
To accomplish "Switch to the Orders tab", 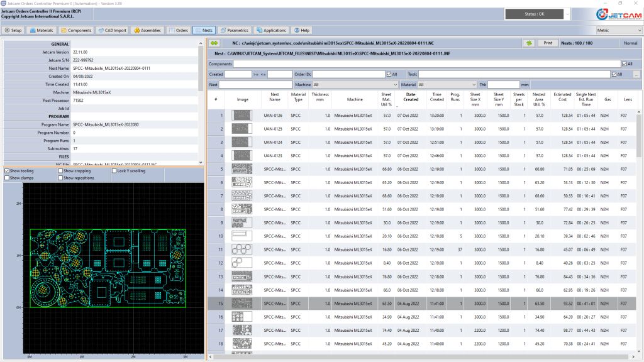I will pyautogui.click(x=178, y=30).
